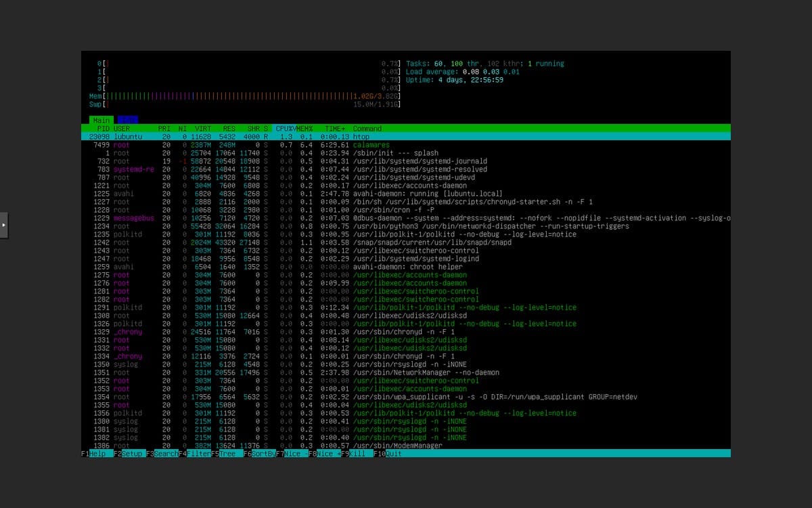The width and height of the screenshot is (812, 508).
Task: Select the NetworkManager process row
Action: coord(406,372)
